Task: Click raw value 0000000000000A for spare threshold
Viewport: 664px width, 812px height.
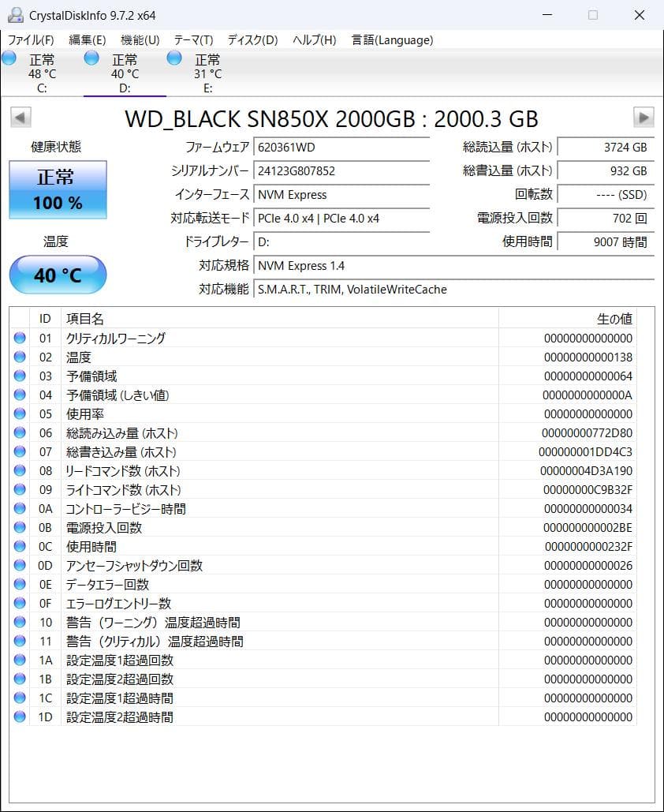Action: pyautogui.click(x=588, y=395)
